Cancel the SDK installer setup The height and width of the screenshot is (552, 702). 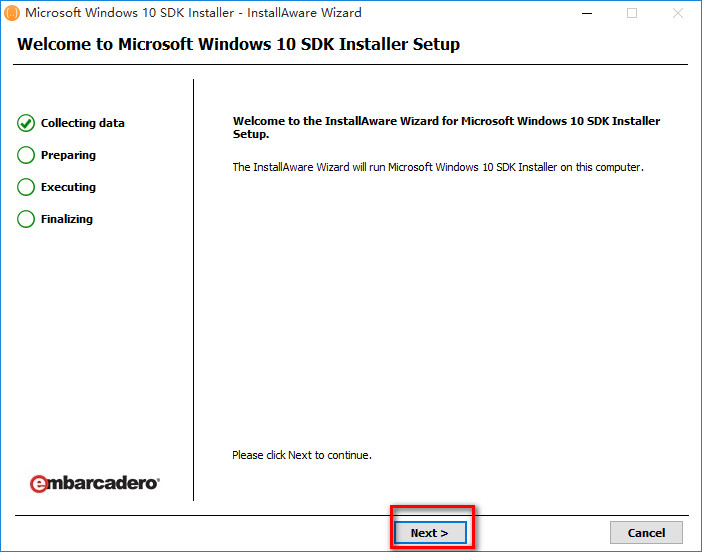click(x=646, y=533)
